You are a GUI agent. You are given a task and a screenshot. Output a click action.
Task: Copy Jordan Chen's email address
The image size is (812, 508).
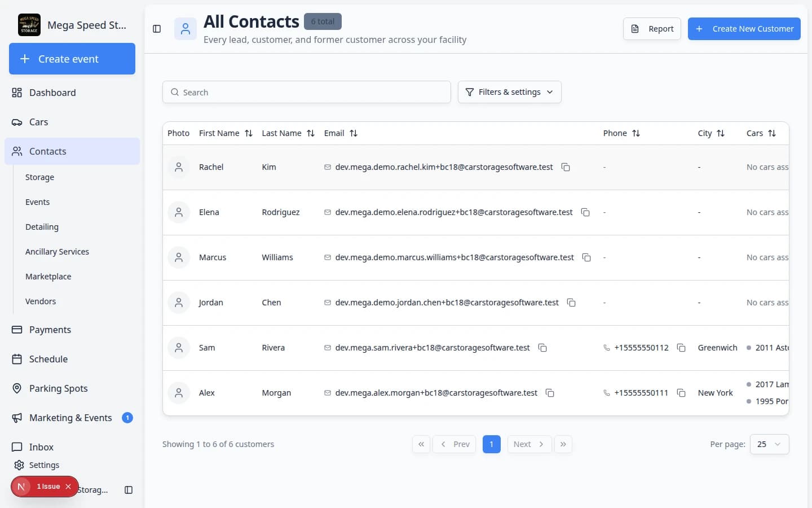click(x=571, y=303)
